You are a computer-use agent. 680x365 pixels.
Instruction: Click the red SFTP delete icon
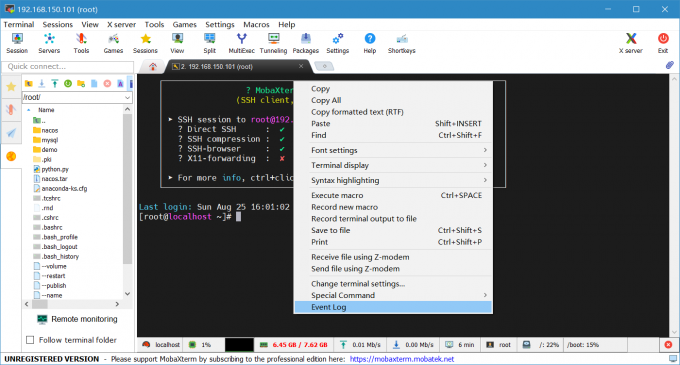pos(107,84)
